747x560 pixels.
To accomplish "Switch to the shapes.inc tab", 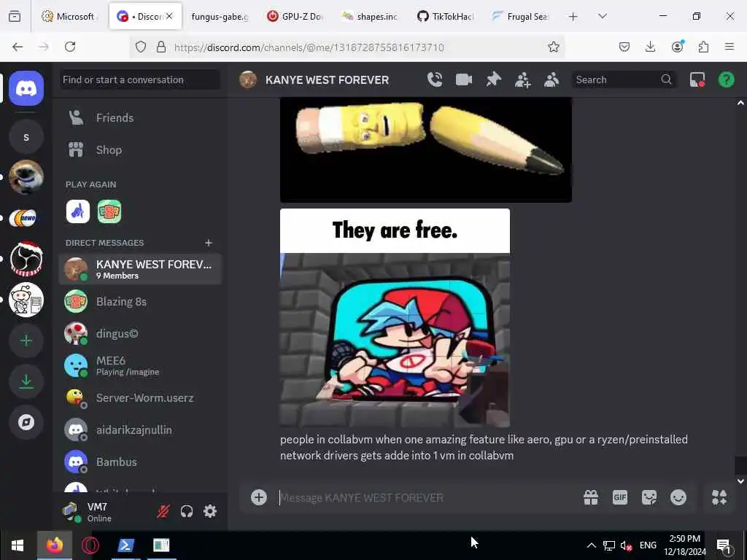I will (371, 17).
